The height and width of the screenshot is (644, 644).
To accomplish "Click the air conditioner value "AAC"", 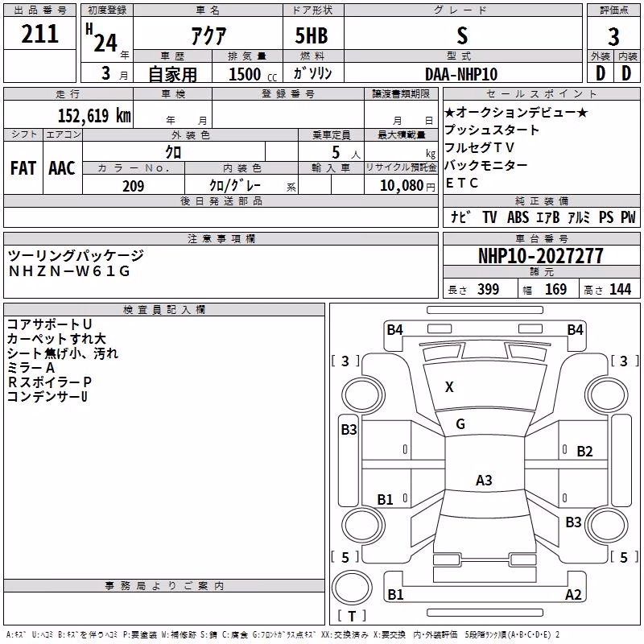I will [x=62, y=168].
